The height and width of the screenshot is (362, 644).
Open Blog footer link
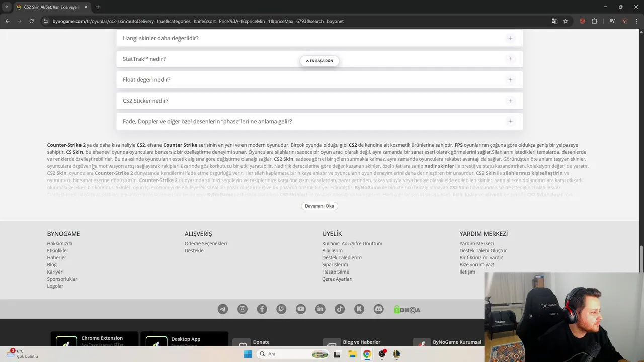coord(52,264)
